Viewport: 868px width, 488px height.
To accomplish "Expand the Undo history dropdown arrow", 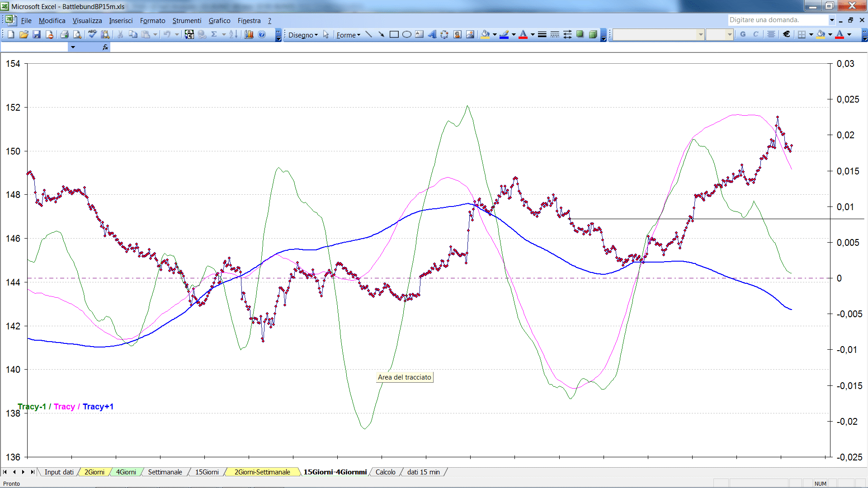I will [177, 34].
